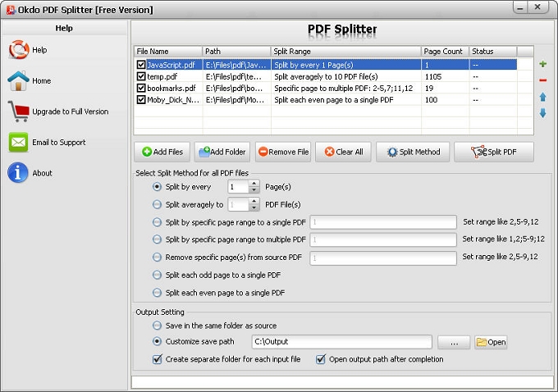The height and width of the screenshot is (392, 558).
Task: Uncheck the Moby_Dick_N... file checkbox
Action: (141, 99)
